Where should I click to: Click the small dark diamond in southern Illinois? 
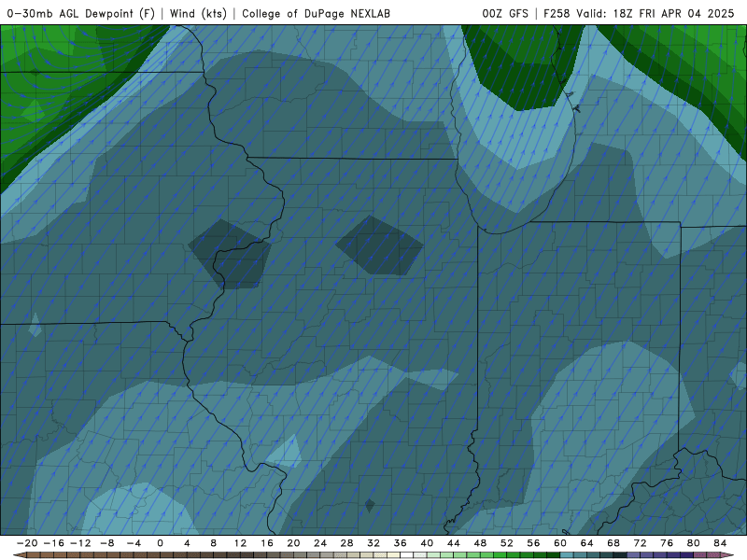point(370,505)
